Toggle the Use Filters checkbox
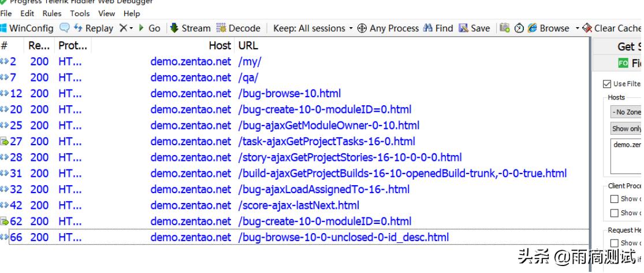Image resolution: width=644 pixels, height=273 pixels. coord(607,84)
